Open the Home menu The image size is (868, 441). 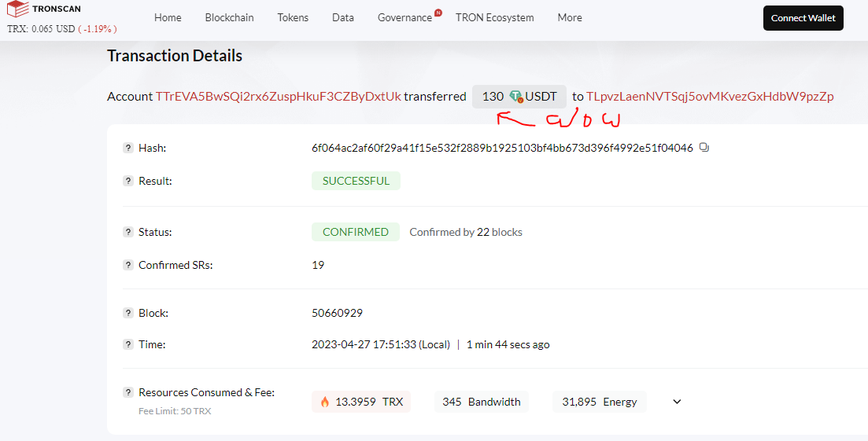(x=168, y=17)
